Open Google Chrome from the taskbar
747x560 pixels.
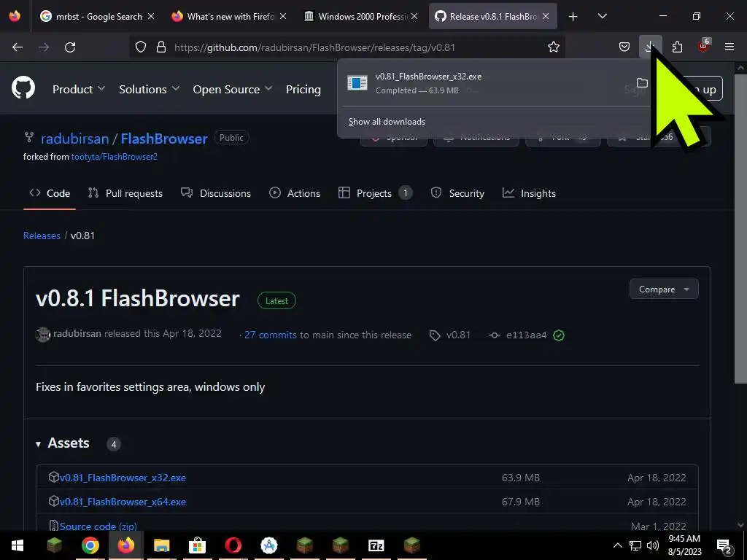pyautogui.click(x=90, y=545)
